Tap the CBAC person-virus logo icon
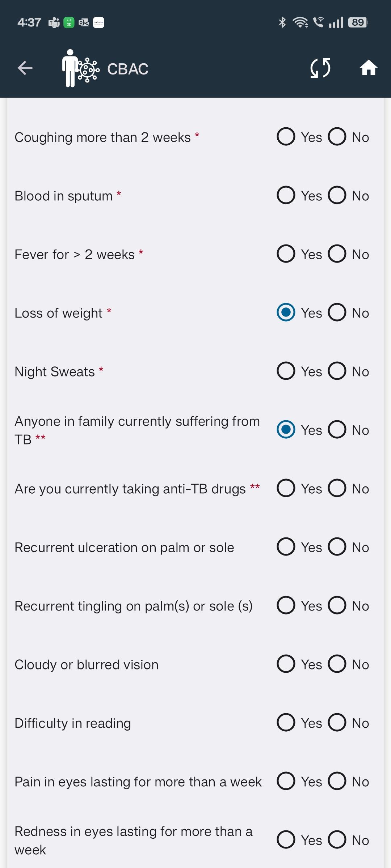 (80, 68)
